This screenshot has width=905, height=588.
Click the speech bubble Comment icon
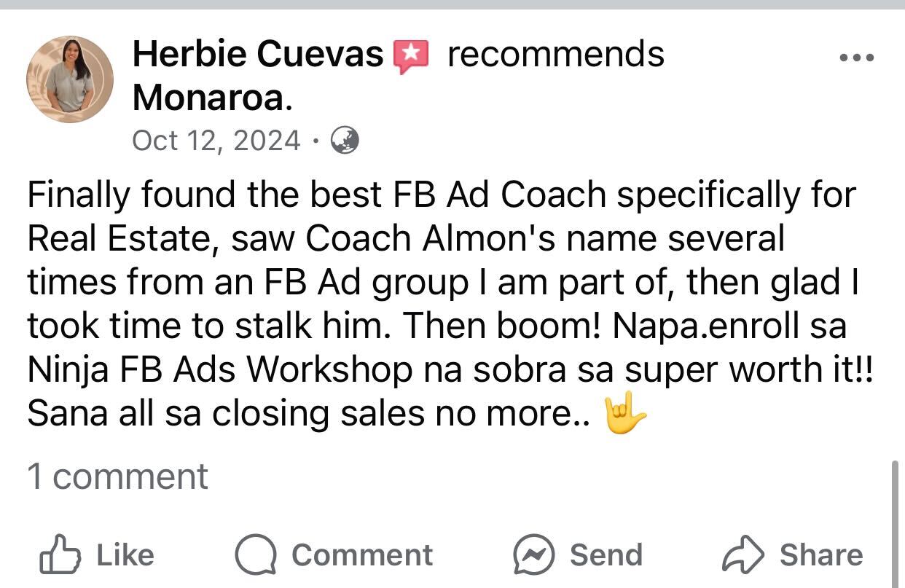(255, 555)
